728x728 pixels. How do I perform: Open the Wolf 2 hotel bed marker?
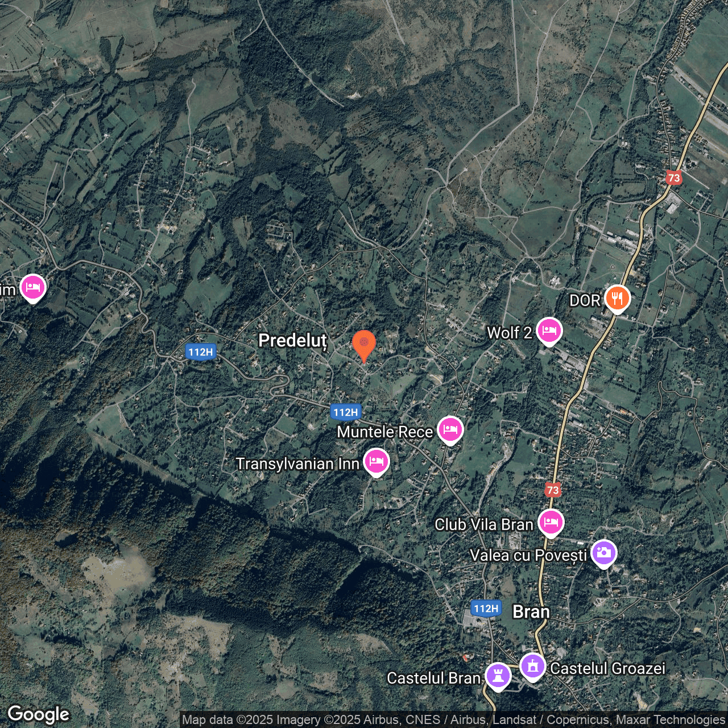(x=549, y=330)
